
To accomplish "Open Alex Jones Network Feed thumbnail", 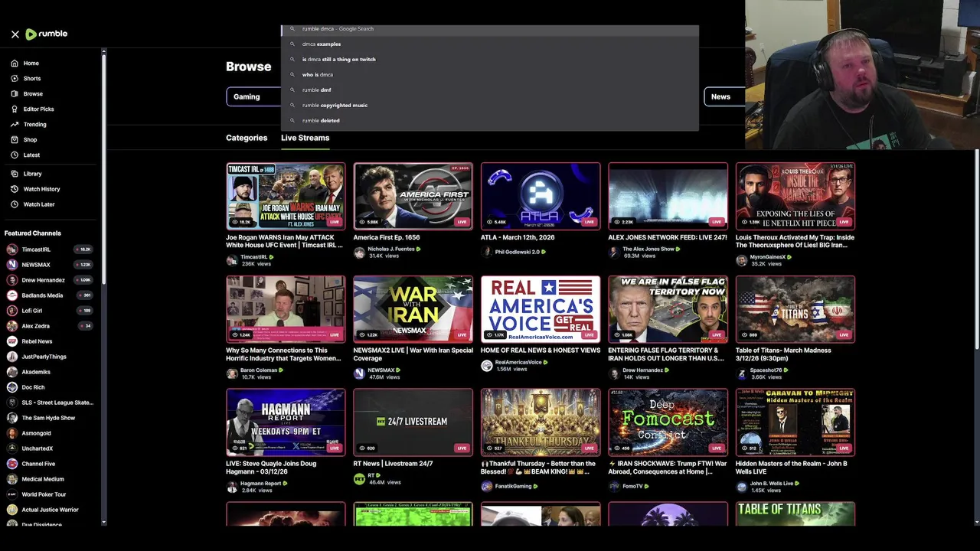I will click(x=668, y=196).
